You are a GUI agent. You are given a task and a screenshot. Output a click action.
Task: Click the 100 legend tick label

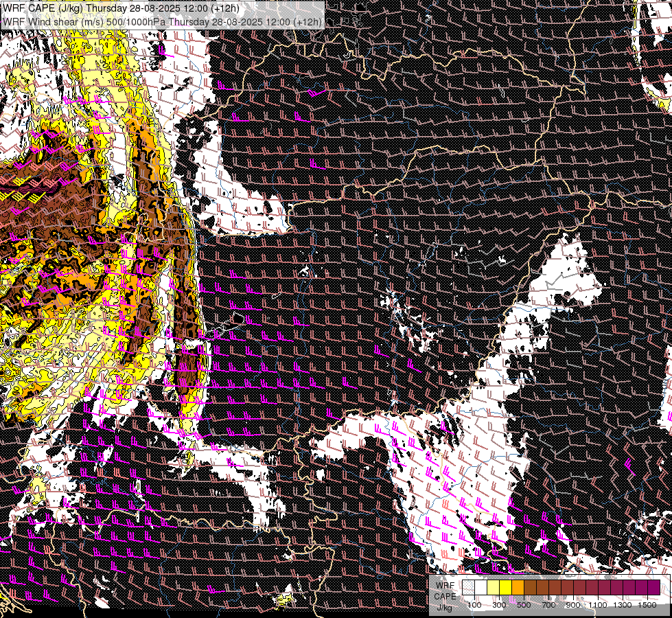(x=474, y=605)
